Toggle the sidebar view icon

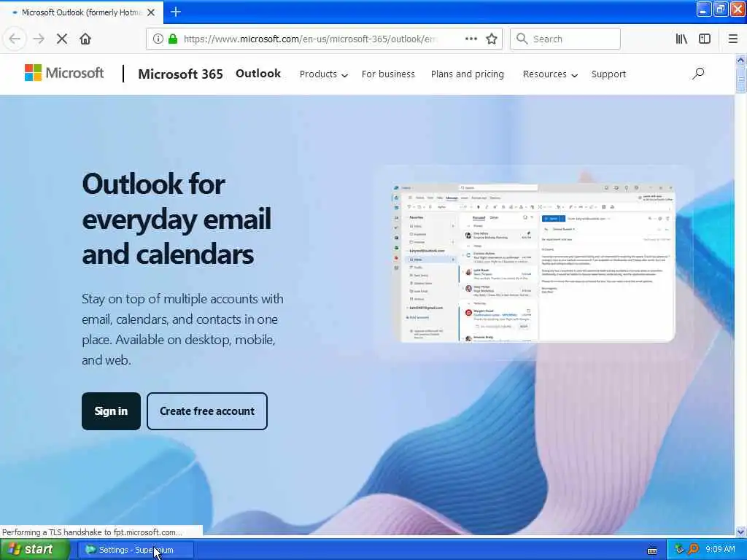705,39
